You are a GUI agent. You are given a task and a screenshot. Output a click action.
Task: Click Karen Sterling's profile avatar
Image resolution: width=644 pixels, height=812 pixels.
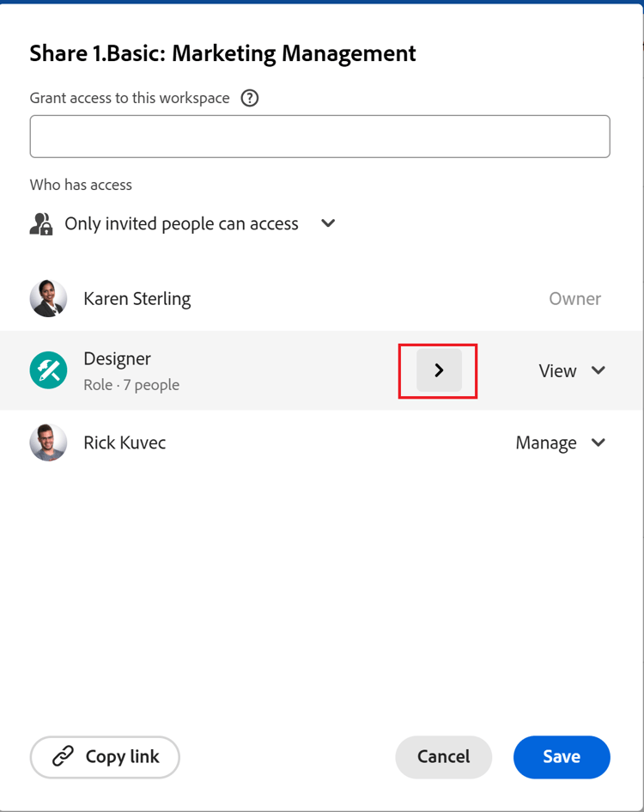48,298
